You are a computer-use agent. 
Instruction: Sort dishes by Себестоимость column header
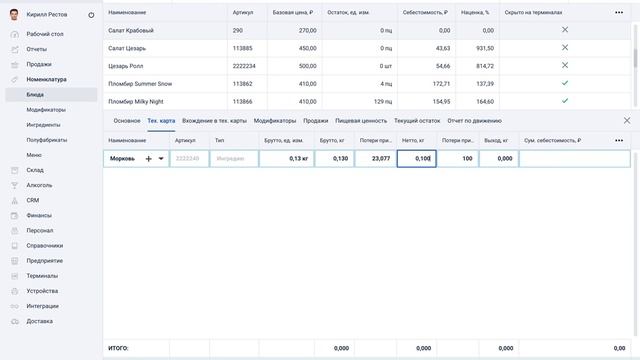point(425,13)
